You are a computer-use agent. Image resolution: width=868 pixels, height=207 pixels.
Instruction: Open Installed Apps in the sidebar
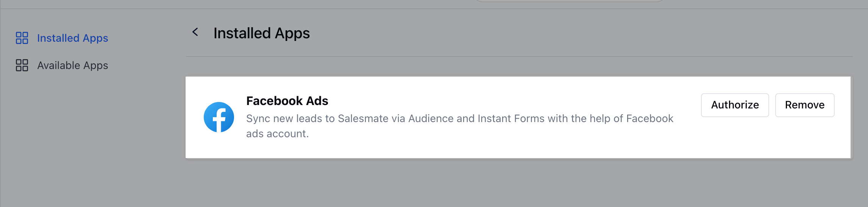[62, 38]
